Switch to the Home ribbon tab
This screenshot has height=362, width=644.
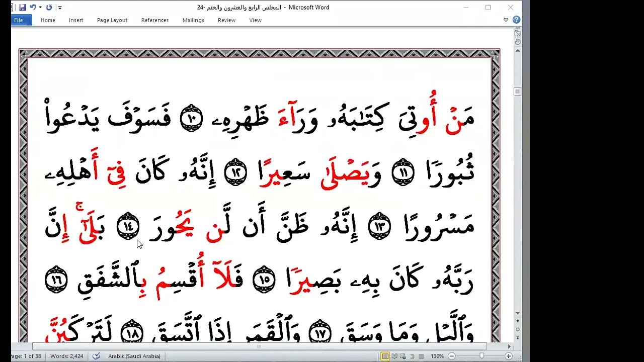click(48, 20)
